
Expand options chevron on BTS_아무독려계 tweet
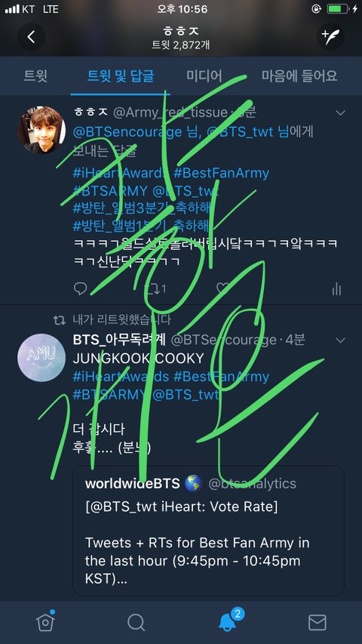click(340, 340)
